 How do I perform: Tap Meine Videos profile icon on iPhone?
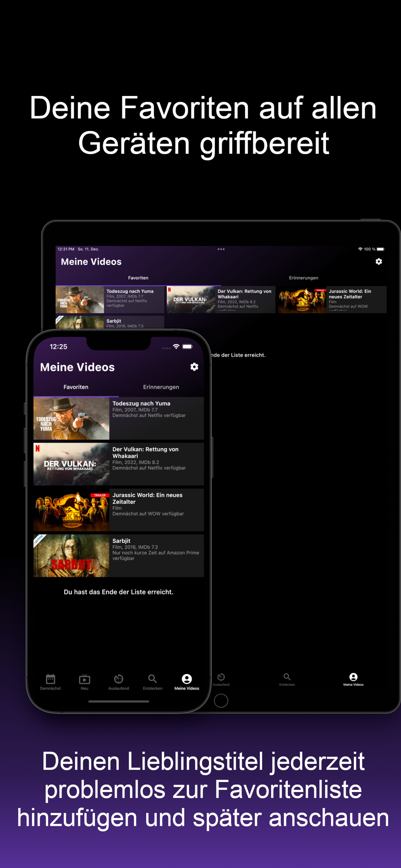coord(187,679)
